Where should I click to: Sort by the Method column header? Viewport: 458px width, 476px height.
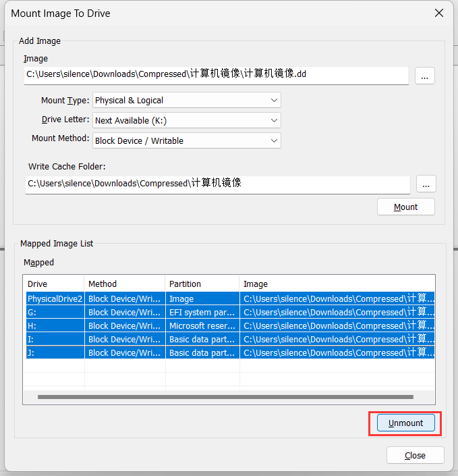pyautogui.click(x=125, y=284)
